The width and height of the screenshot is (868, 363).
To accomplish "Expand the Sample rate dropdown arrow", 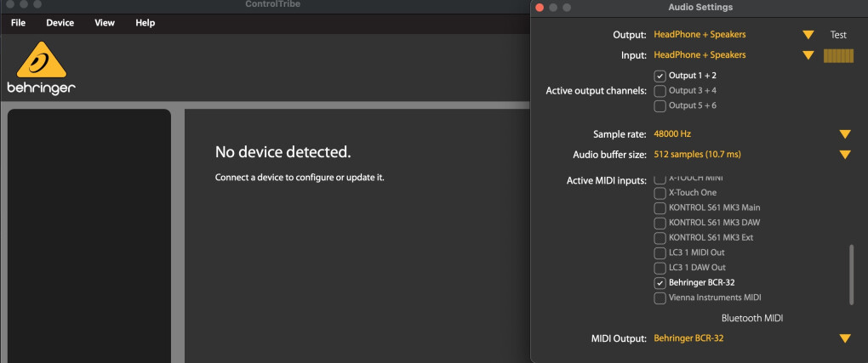I will coord(845,134).
